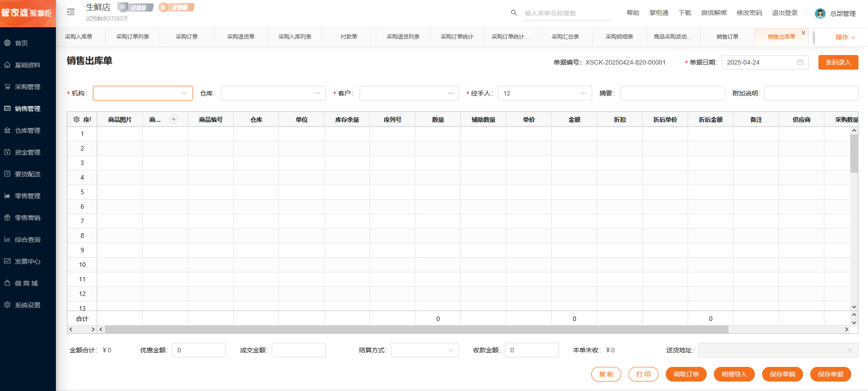
Task: Click the 采购管理 cart icon
Action: tap(7, 86)
